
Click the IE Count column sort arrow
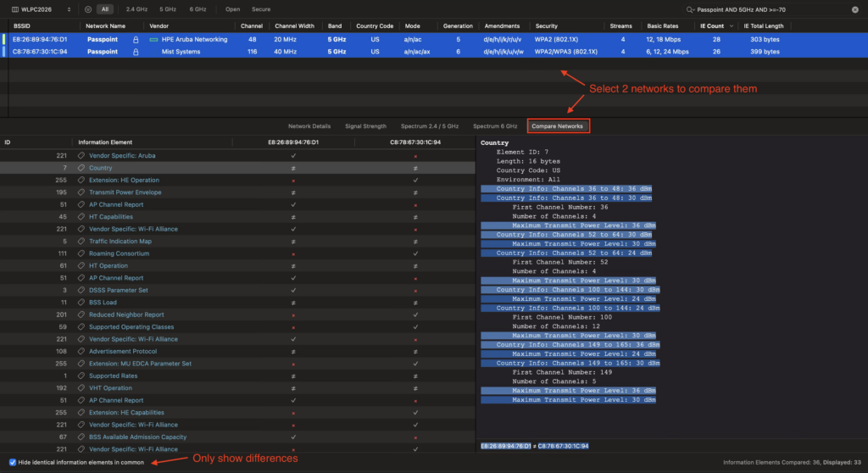coord(732,26)
